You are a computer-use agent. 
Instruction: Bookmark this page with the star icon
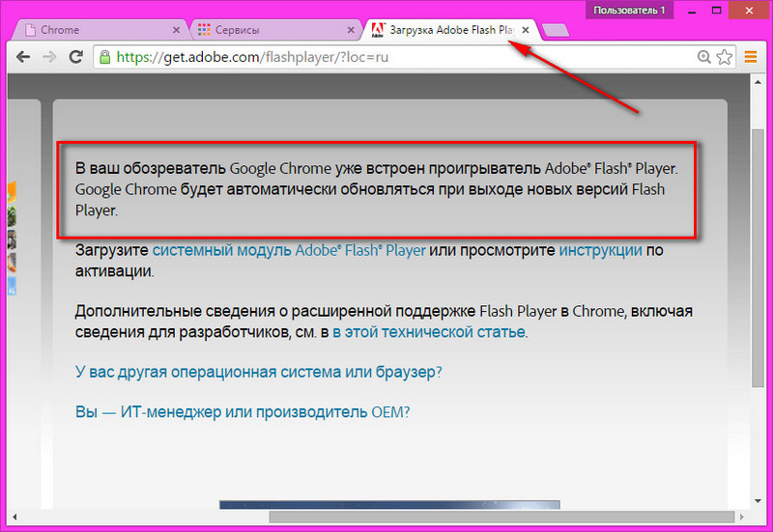[725, 57]
